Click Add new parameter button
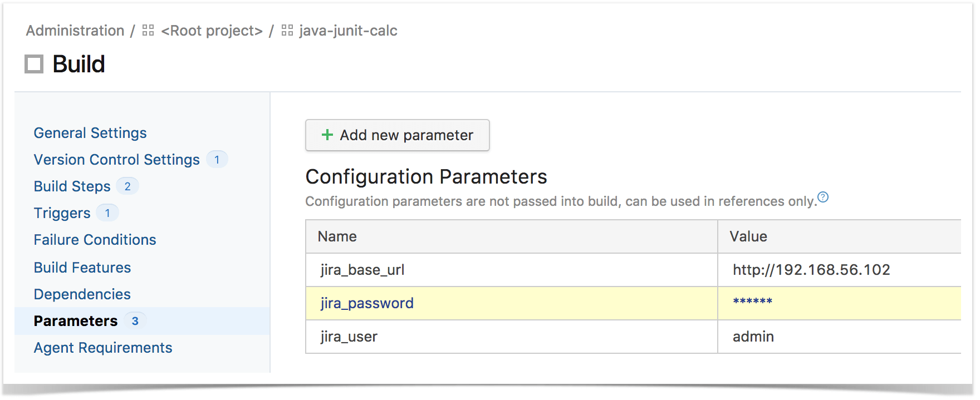The image size is (980, 400). click(398, 135)
